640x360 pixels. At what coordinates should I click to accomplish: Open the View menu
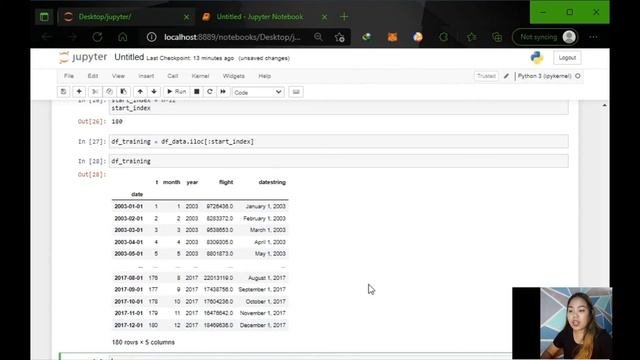click(118, 76)
